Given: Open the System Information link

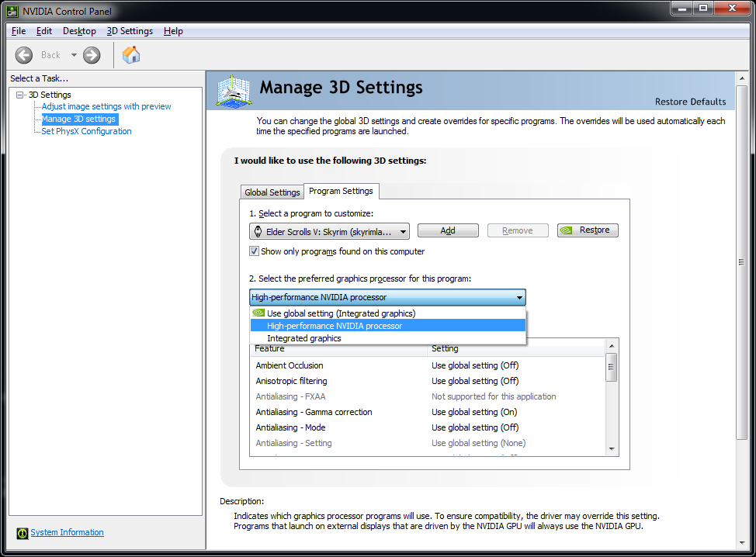Looking at the screenshot, I should (x=67, y=532).
